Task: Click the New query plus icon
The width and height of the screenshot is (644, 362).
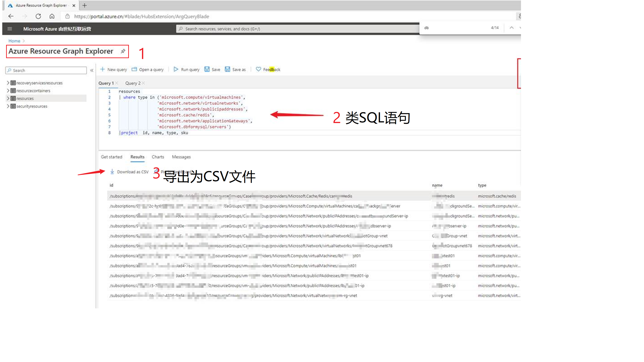Action: [x=102, y=69]
